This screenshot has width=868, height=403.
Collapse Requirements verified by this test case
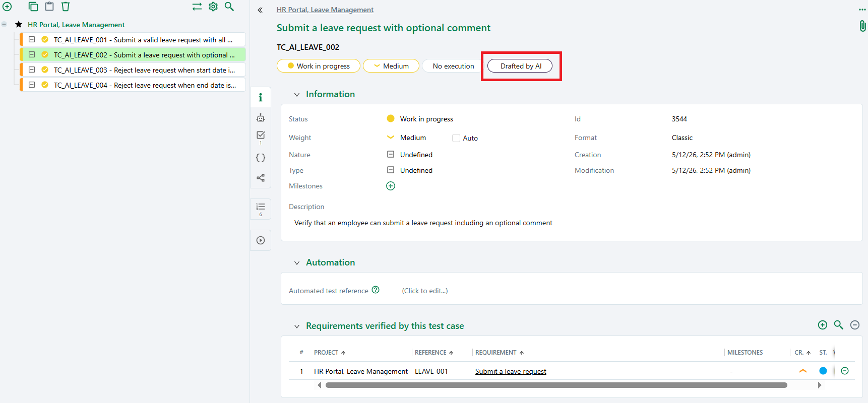click(297, 326)
